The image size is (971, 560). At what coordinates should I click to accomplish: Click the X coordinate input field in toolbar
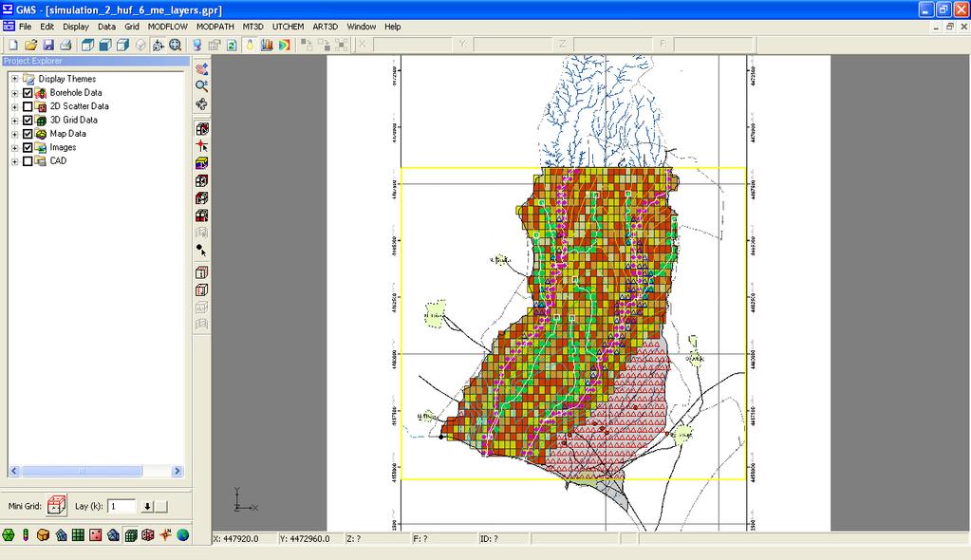pos(412,45)
